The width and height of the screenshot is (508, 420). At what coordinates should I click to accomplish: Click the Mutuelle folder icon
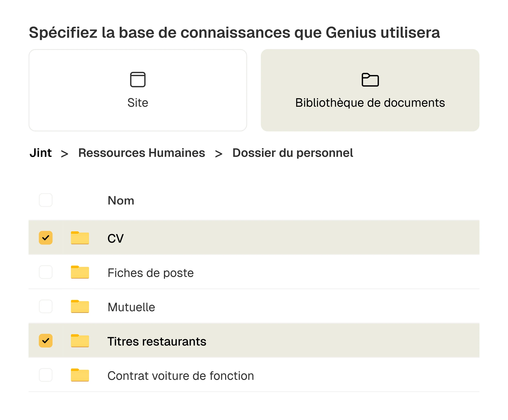tap(80, 307)
